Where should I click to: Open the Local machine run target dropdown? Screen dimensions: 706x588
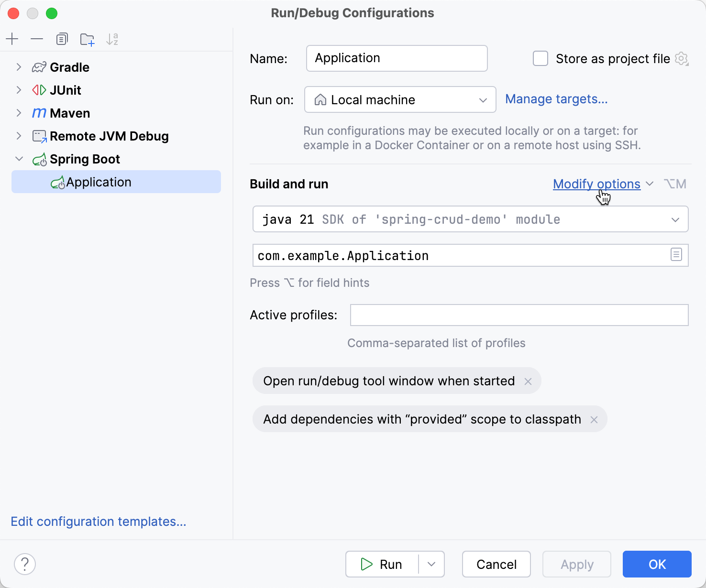482,99
